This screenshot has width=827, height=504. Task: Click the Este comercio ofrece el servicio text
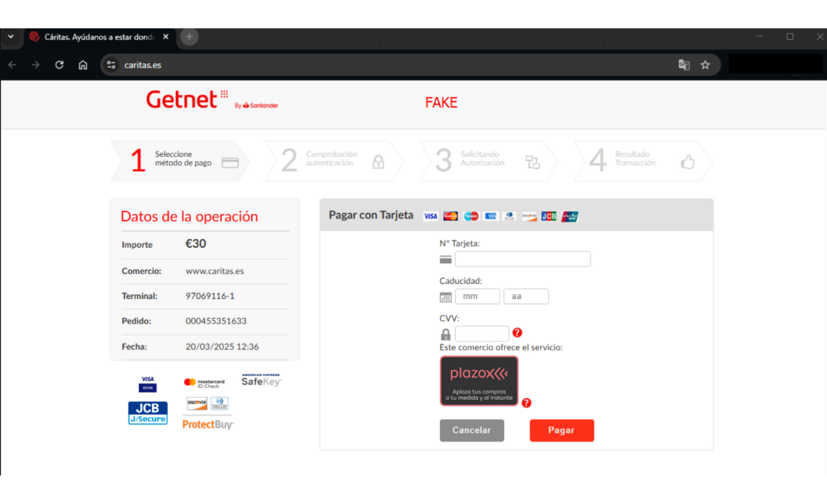501,348
